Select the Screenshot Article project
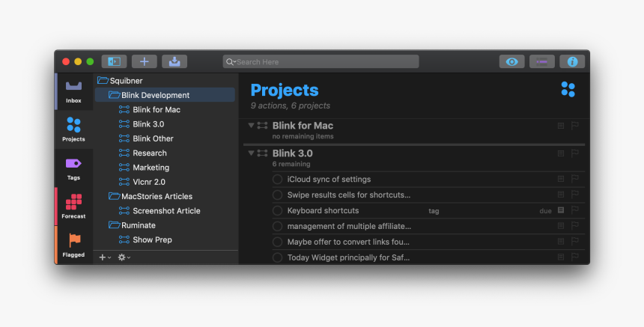 [165, 211]
